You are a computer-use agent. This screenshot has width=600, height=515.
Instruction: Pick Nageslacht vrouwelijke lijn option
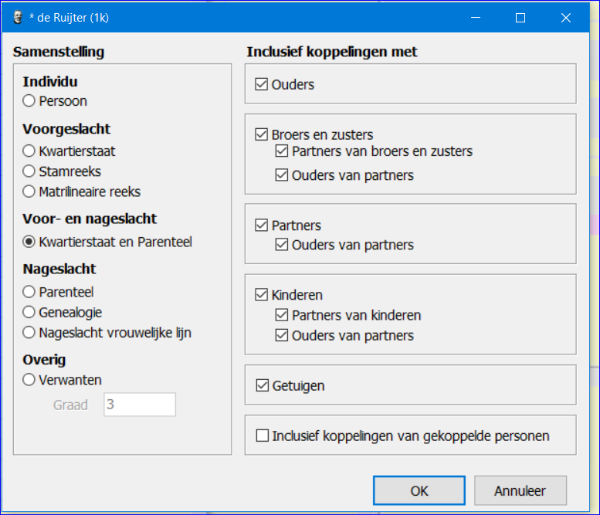[29, 332]
